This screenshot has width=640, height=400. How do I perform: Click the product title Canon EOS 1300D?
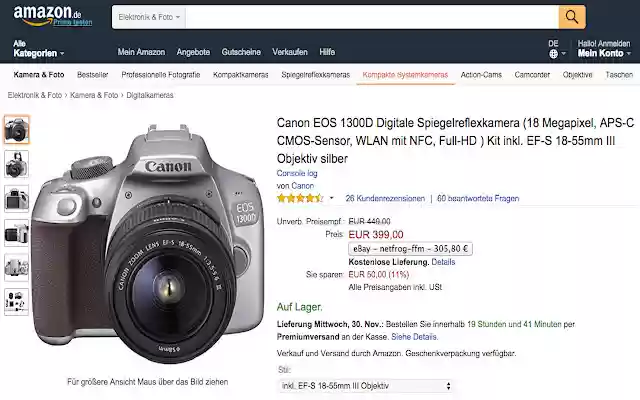pyautogui.click(x=456, y=140)
